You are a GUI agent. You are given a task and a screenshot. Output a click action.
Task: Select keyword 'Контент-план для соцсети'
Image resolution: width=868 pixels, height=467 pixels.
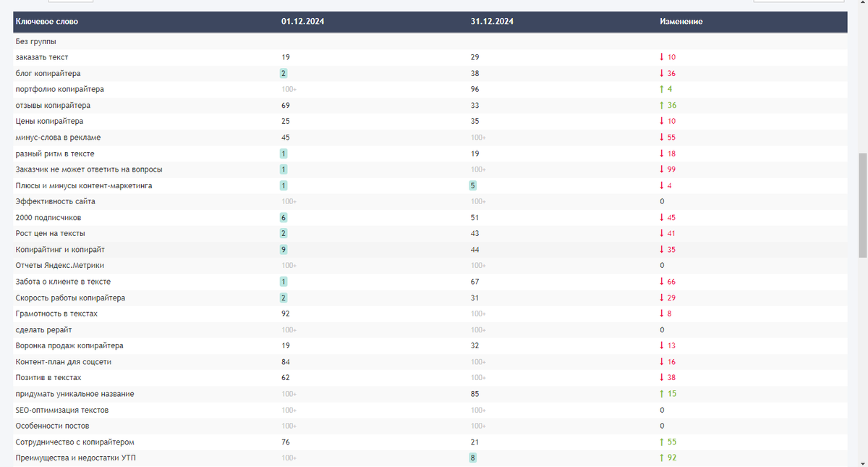click(64, 361)
